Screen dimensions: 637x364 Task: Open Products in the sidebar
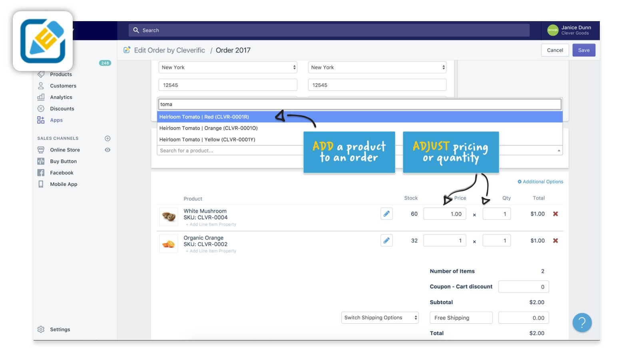click(x=61, y=74)
